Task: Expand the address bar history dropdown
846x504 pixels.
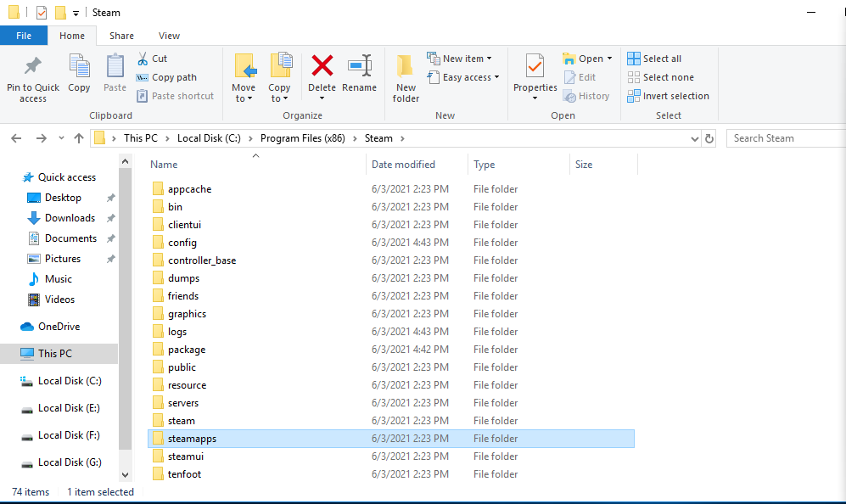Action: click(694, 138)
